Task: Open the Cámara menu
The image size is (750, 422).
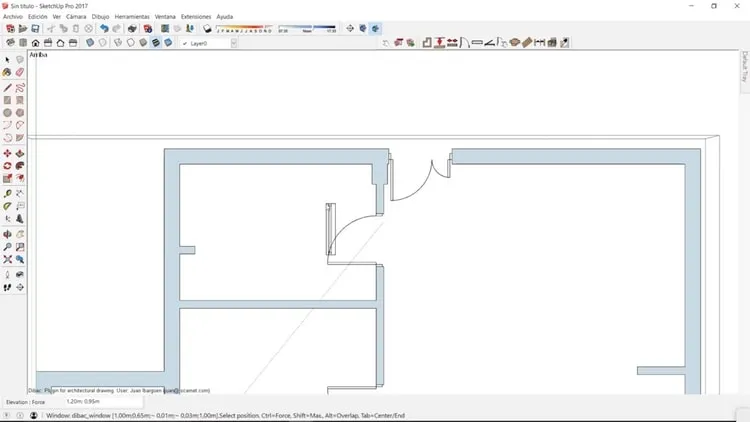Action: [x=76, y=17]
